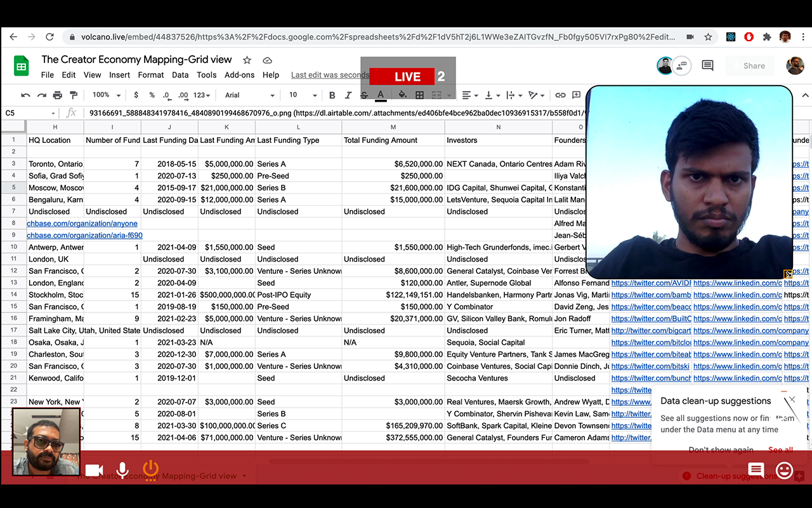Click the insert comment icon in toolbar
The image size is (812, 508).
576,95
